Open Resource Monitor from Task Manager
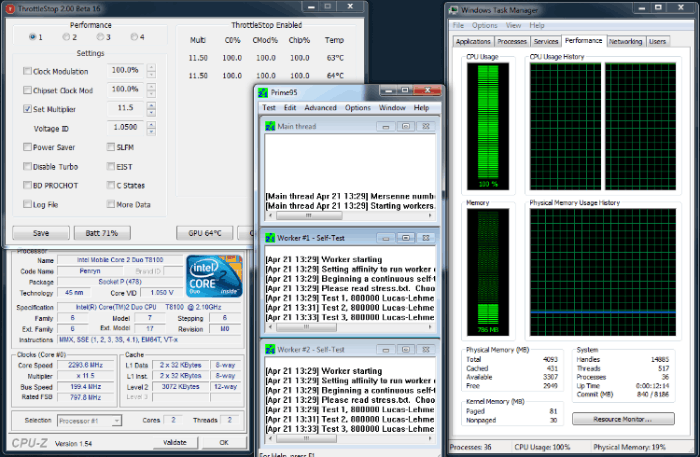Viewport: 700px width, 457px height. coord(623,419)
